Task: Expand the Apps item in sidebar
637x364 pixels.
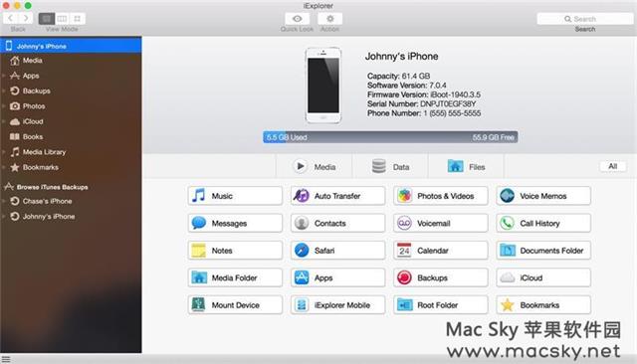Action: click(x=3, y=76)
